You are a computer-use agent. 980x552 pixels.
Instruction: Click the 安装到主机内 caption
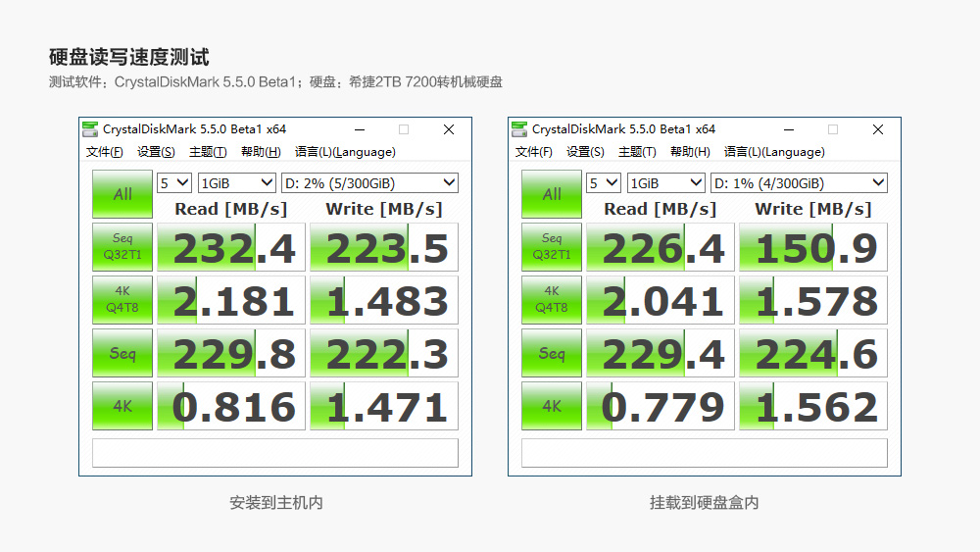tap(275, 503)
